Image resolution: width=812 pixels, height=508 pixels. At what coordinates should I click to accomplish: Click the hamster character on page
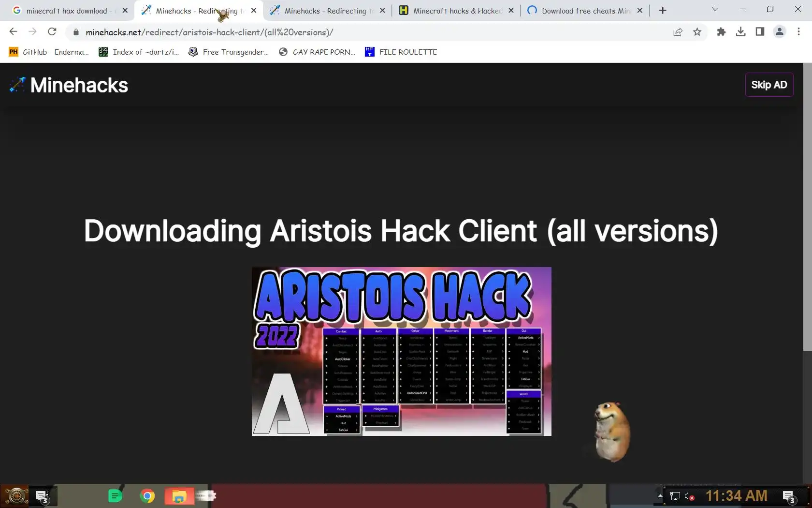click(x=612, y=432)
